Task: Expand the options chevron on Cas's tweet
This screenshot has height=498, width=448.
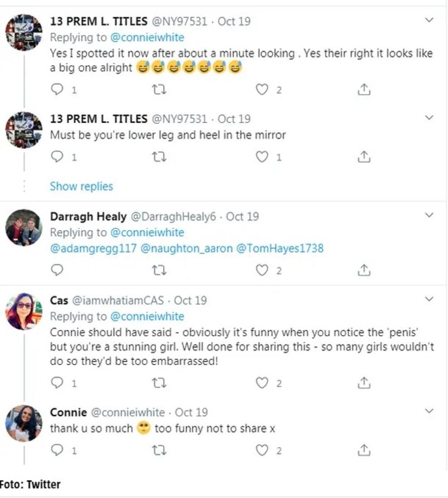Action: pos(429,299)
